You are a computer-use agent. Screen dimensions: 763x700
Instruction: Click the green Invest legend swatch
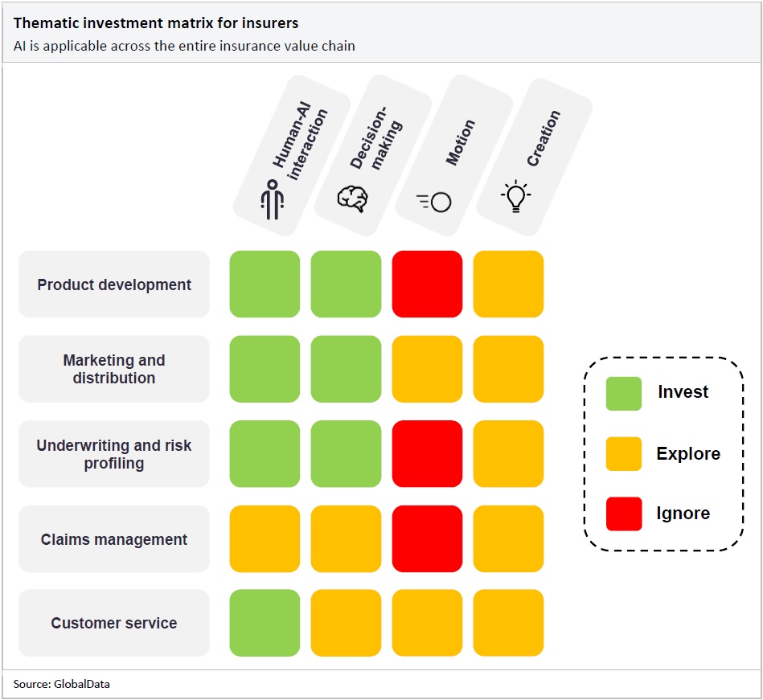click(624, 393)
